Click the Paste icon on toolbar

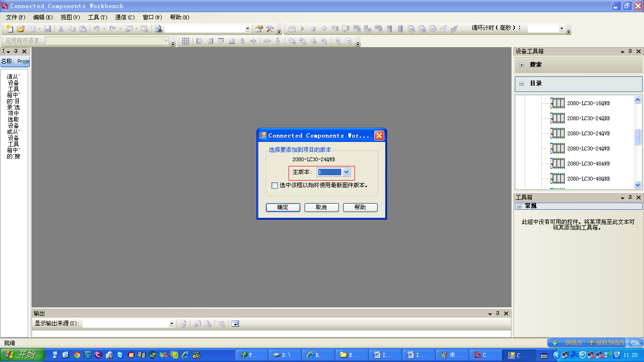pos(83,28)
